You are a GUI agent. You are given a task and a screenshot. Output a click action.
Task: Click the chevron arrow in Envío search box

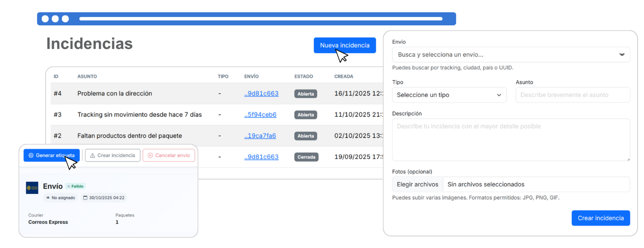pos(622,55)
